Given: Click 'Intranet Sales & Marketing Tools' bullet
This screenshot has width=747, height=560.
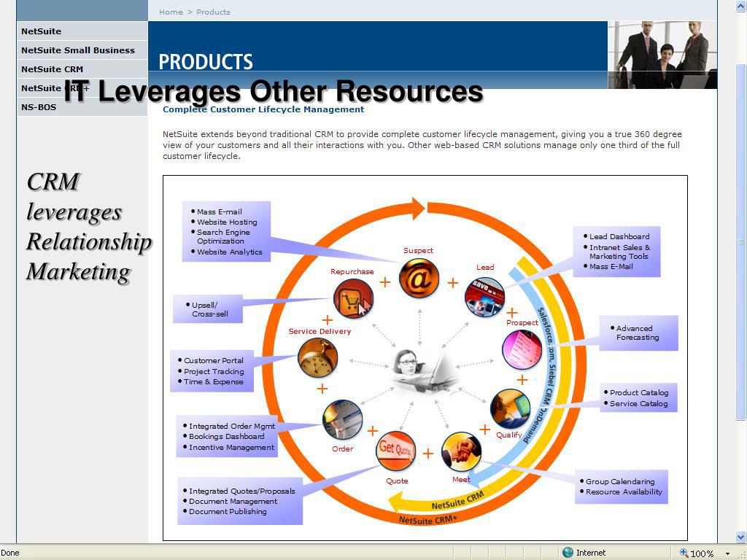Looking at the screenshot, I should click(x=619, y=252).
